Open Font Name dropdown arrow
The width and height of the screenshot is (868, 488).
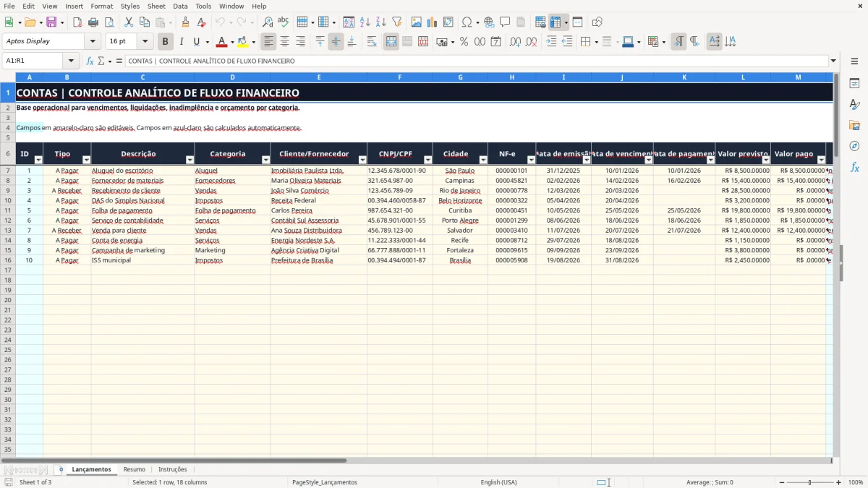pos(93,42)
